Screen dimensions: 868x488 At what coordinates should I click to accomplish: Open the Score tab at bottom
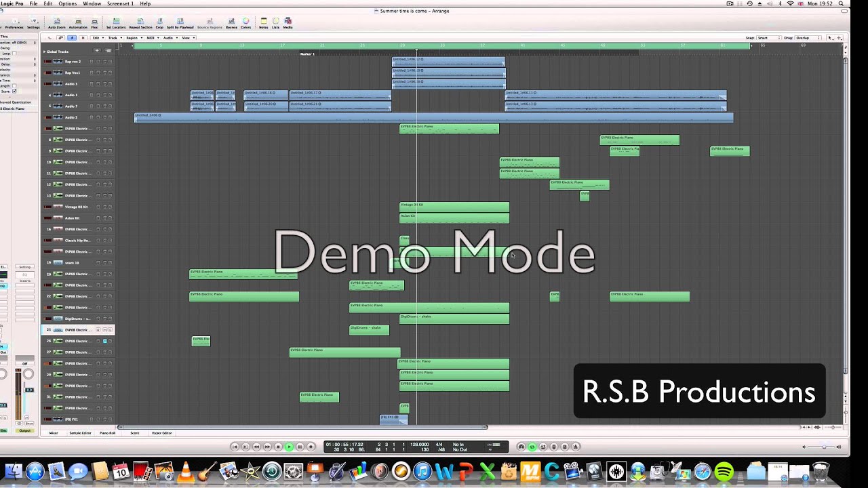[134, 432]
